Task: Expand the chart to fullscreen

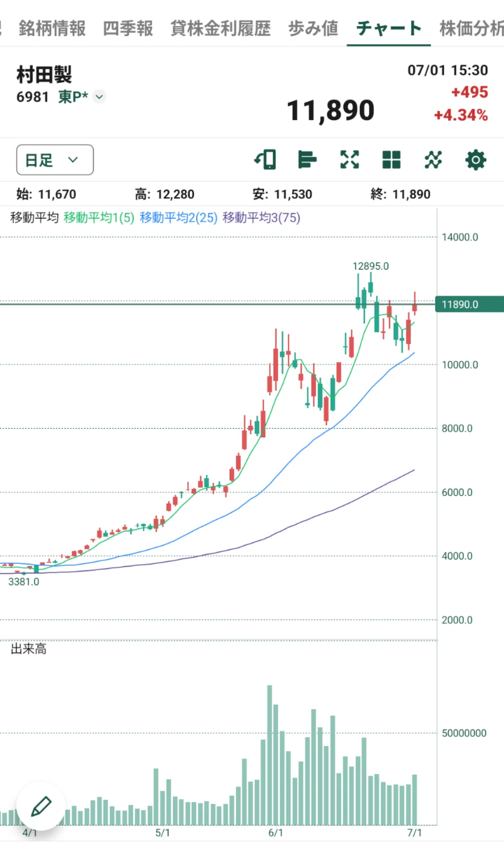Action: 350,159
